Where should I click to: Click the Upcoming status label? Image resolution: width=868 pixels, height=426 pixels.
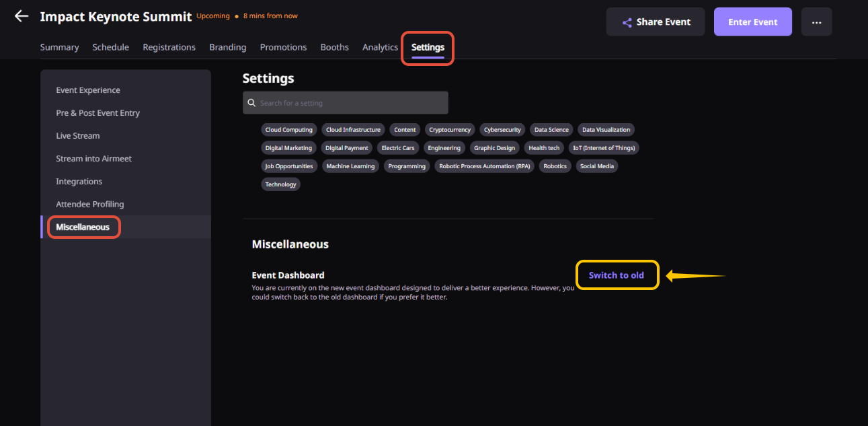(x=213, y=16)
